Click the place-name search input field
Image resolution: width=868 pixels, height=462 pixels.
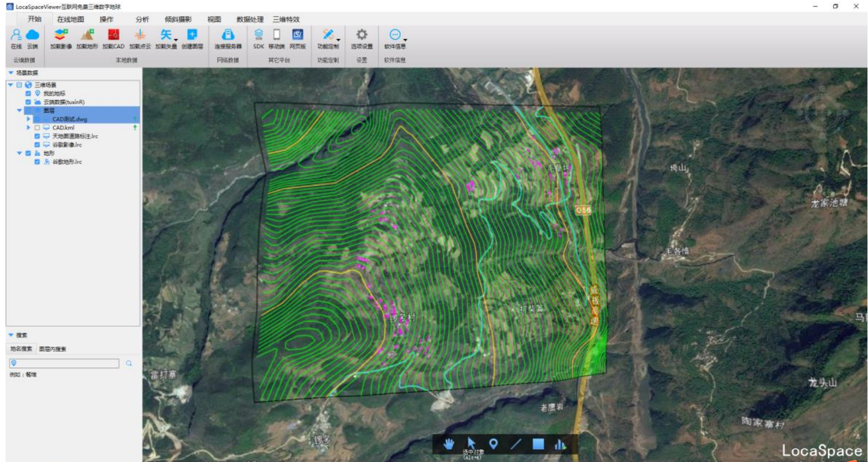pos(64,363)
